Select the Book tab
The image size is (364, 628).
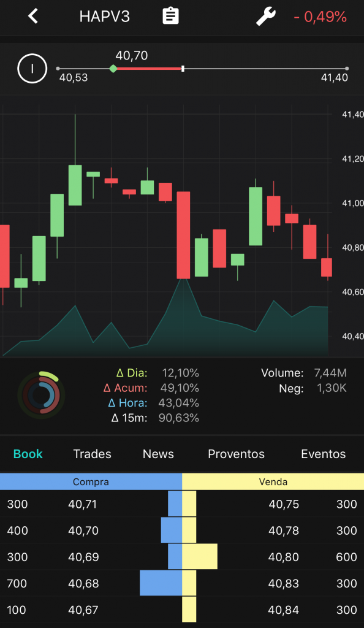tap(28, 454)
